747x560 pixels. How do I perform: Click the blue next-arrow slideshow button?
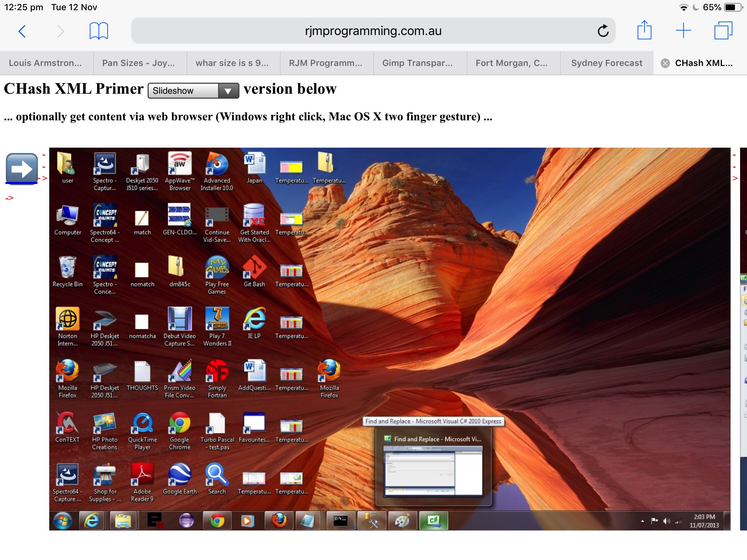22,169
